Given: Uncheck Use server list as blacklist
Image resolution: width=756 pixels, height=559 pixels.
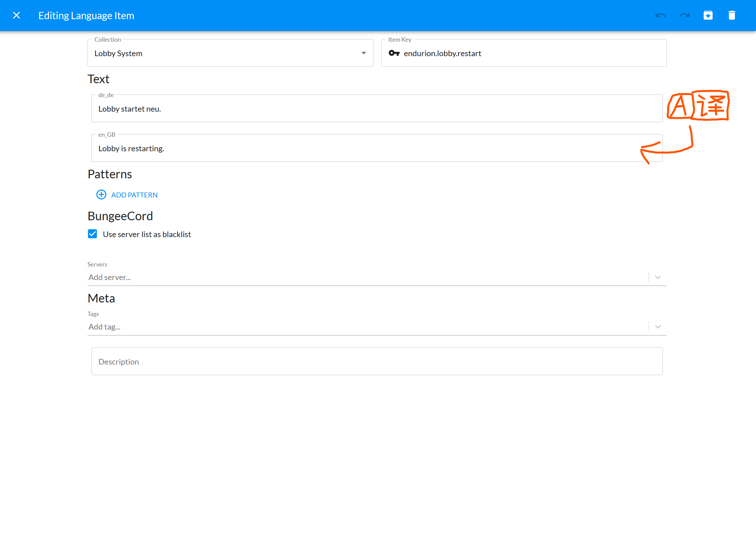Looking at the screenshot, I should 92,234.
